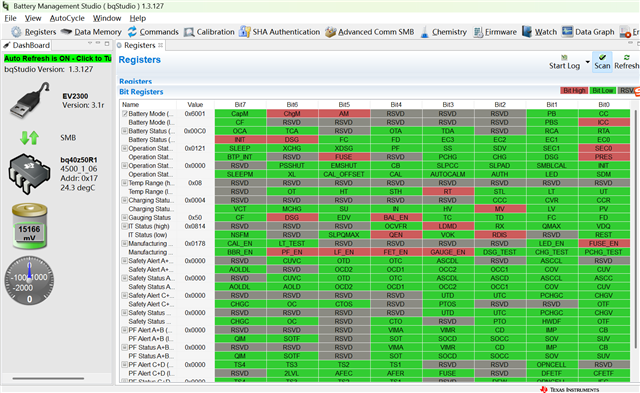Open the Calibration tool

(x=209, y=32)
